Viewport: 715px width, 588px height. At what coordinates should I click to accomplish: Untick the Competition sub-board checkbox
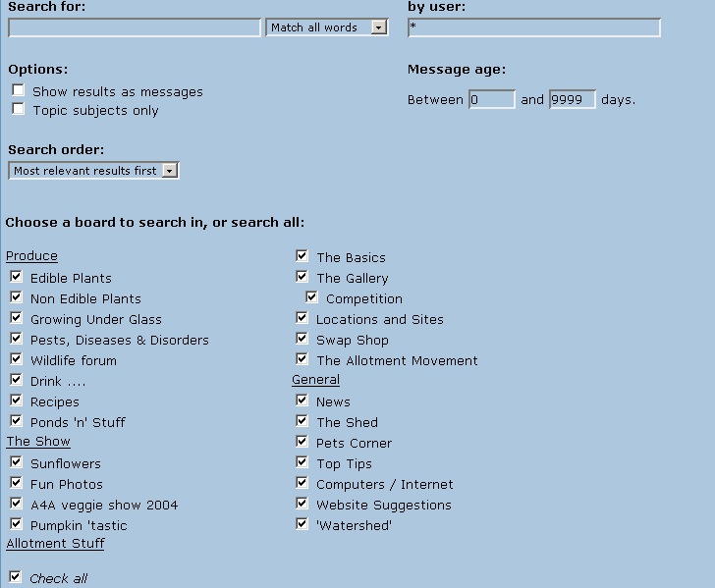click(311, 297)
